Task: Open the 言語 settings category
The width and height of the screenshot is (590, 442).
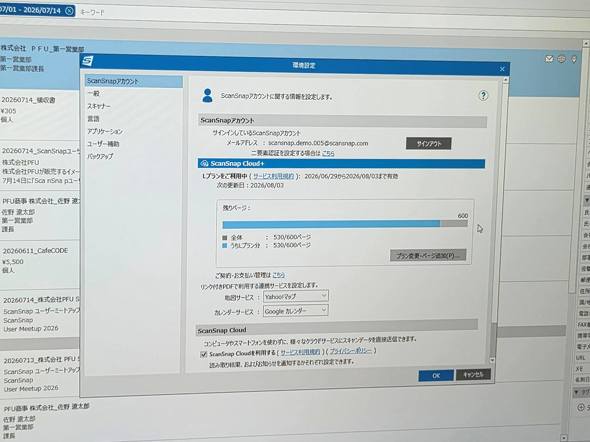Action: [93, 118]
